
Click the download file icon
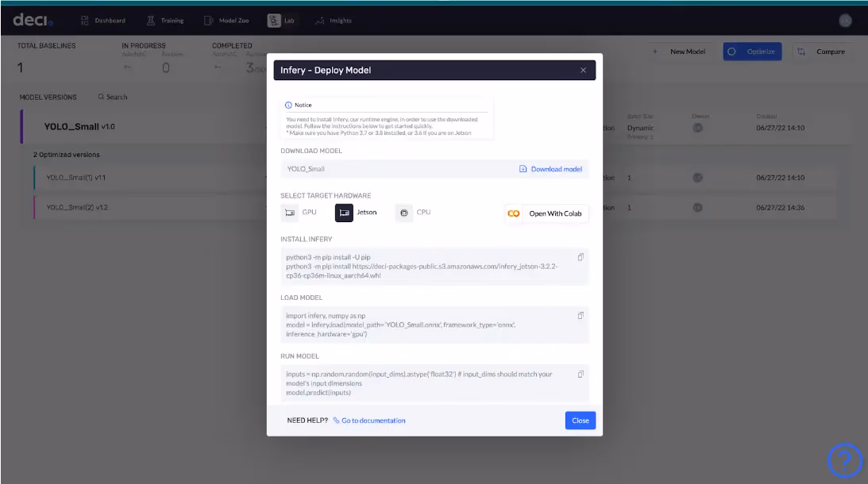(x=523, y=169)
